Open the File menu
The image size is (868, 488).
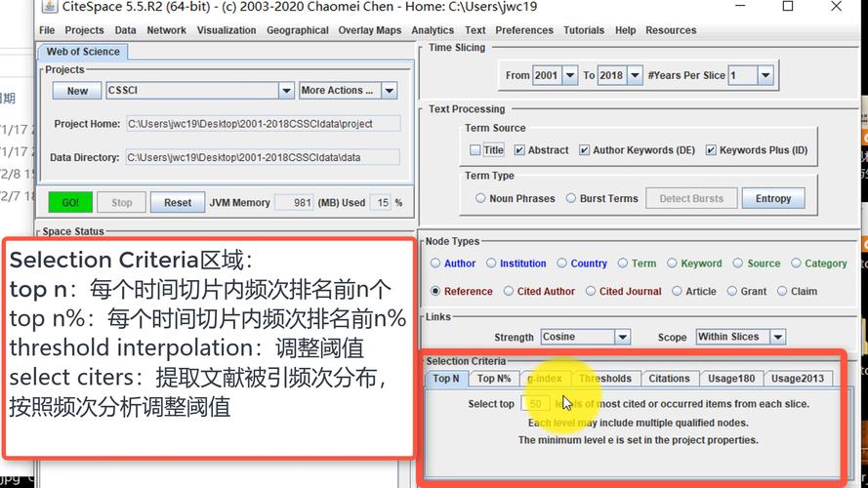coord(47,30)
